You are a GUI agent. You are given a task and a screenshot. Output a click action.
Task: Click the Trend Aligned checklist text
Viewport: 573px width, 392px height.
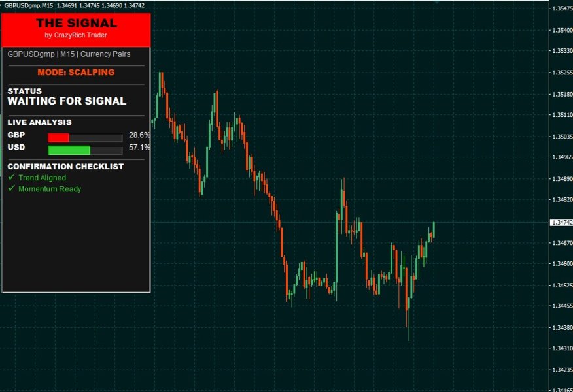pos(43,178)
